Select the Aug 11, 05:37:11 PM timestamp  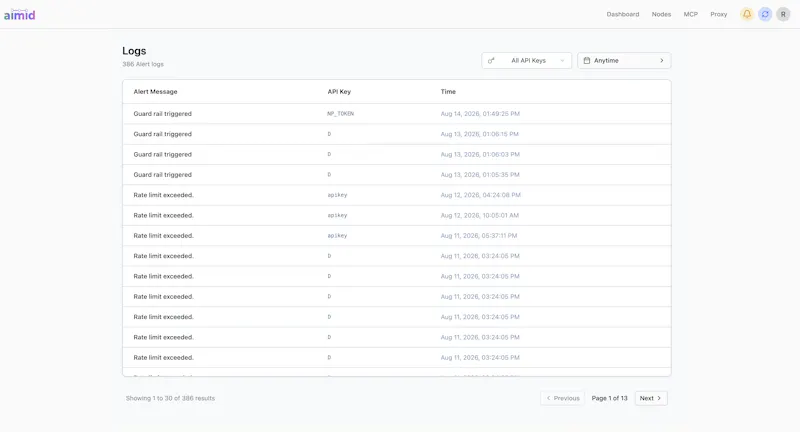coord(479,236)
